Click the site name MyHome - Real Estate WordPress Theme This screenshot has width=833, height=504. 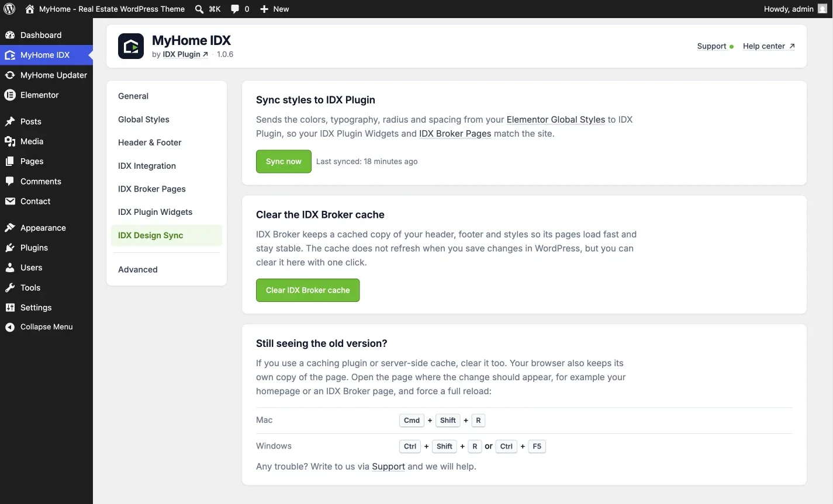click(112, 9)
